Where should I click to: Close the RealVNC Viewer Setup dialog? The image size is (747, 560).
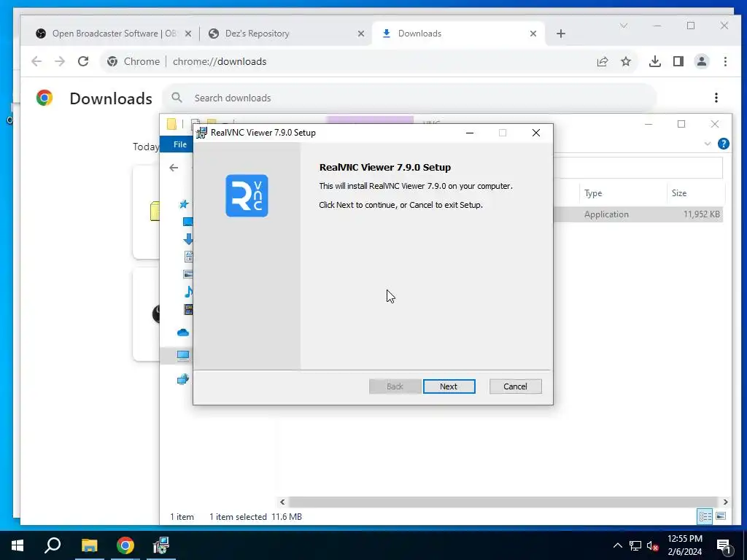pos(536,133)
